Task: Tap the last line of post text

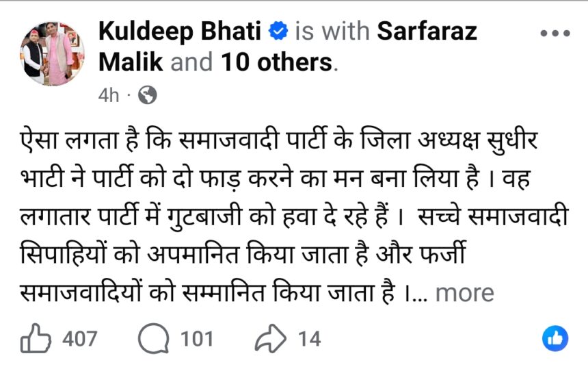Action: tap(213, 293)
